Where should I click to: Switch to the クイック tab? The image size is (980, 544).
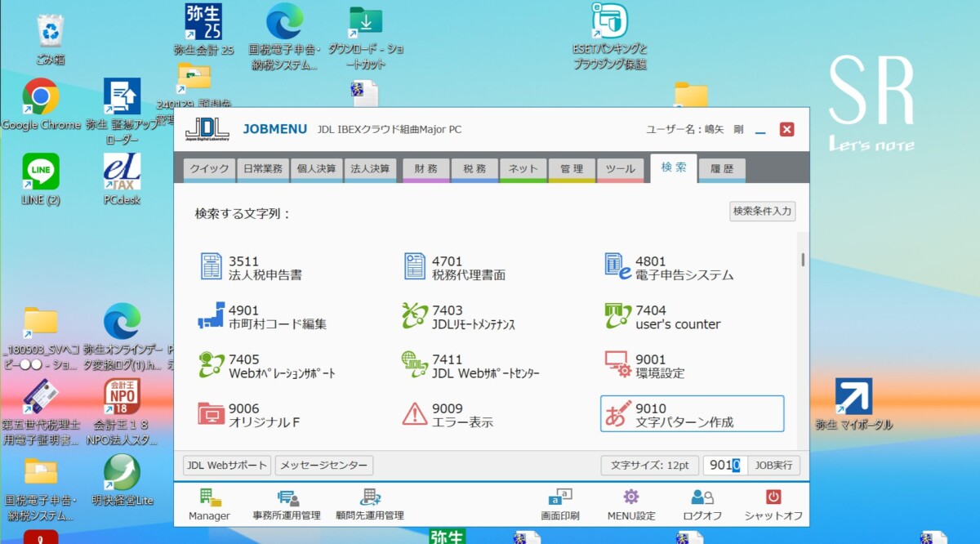(209, 169)
